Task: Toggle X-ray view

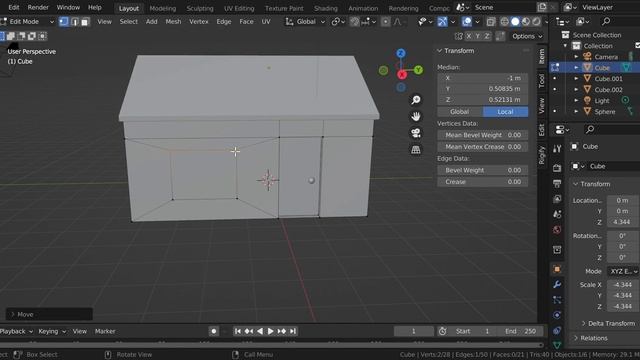Action: point(491,22)
